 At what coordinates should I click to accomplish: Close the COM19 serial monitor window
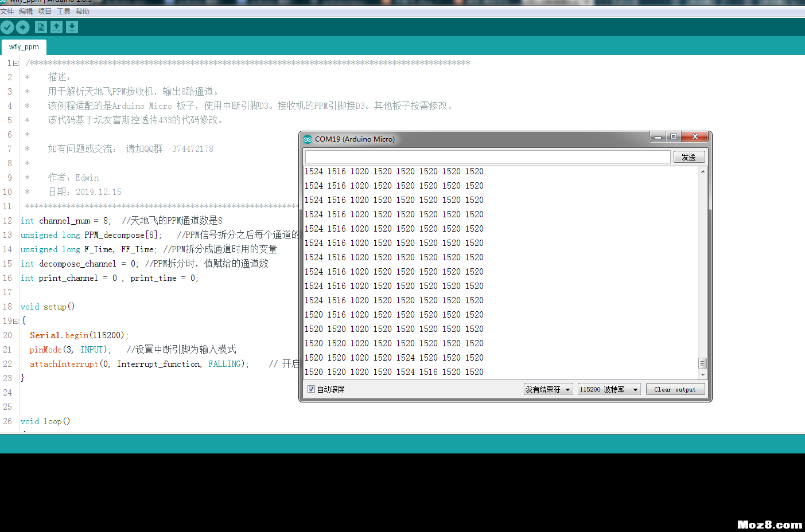coord(695,137)
